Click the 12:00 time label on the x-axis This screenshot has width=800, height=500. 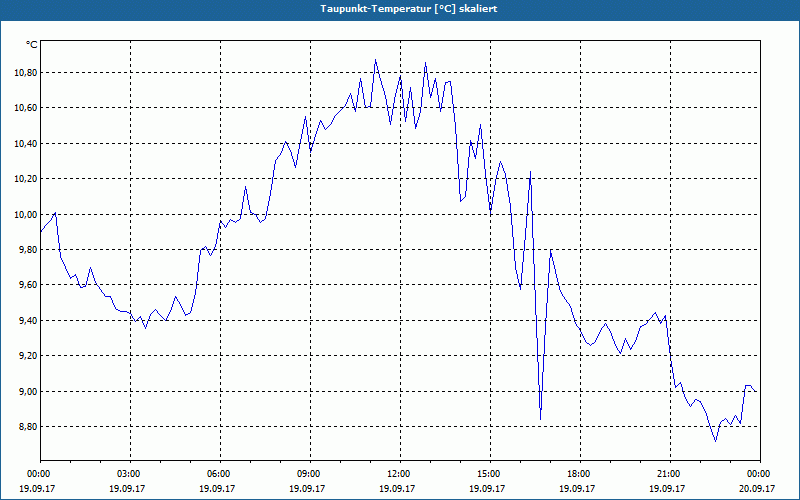point(401,474)
